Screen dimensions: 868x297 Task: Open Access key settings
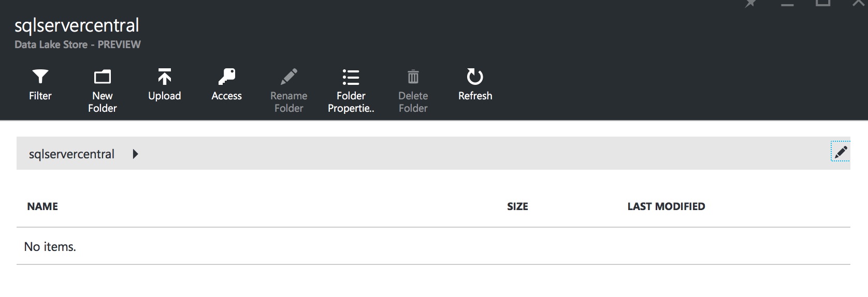(226, 77)
